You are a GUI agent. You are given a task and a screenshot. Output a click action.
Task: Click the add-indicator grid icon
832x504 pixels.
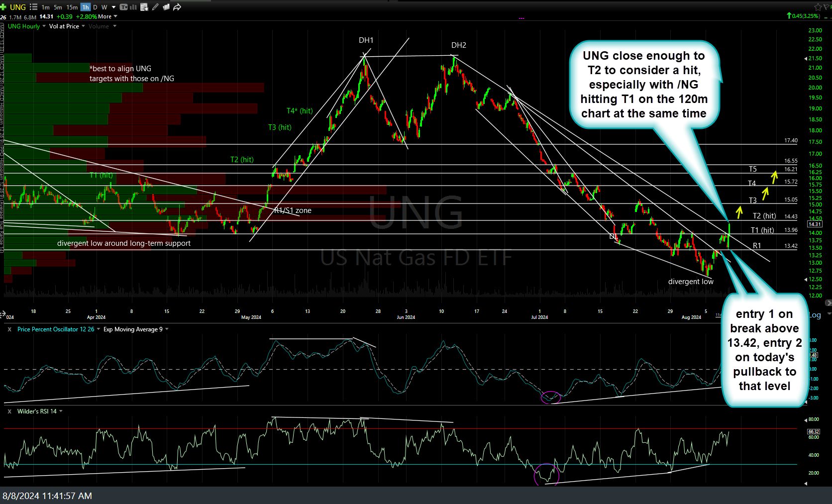pos(144,7)
